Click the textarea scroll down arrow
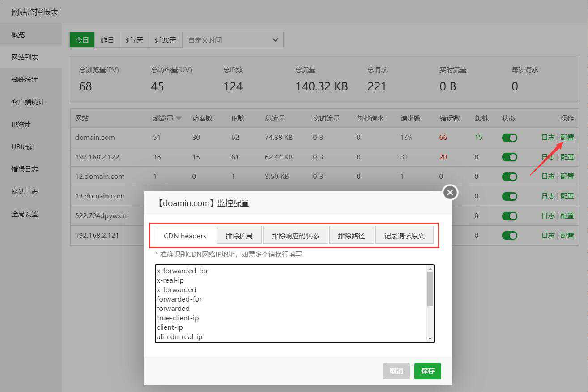 430,339
